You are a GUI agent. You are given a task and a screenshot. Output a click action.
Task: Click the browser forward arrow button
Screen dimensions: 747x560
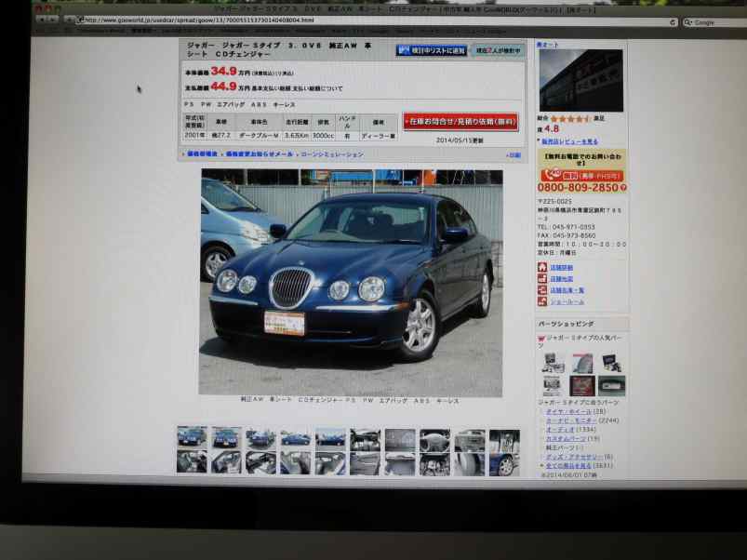point(53,19)
